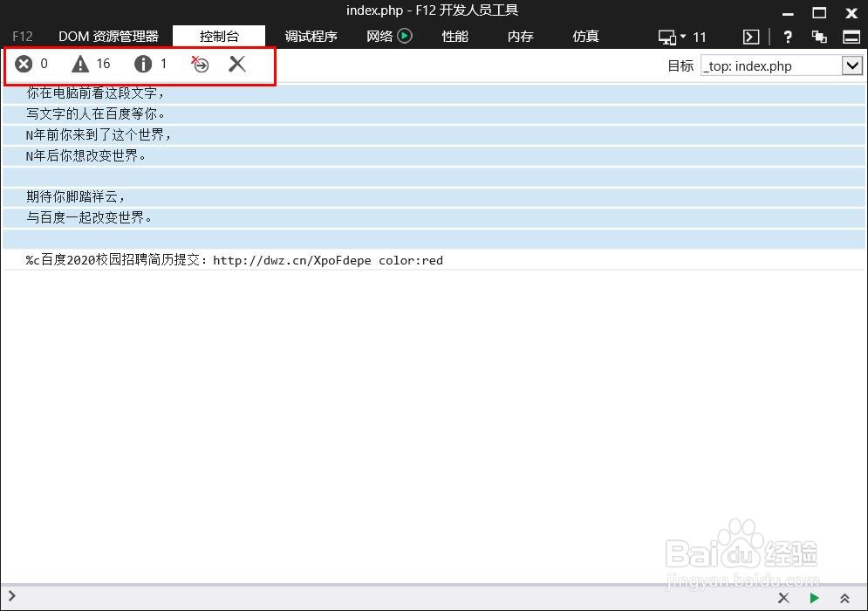This screenshot has width=868, height=611.
Task: Toggle the warnings filter showing 16
Action: pos(91,65)
